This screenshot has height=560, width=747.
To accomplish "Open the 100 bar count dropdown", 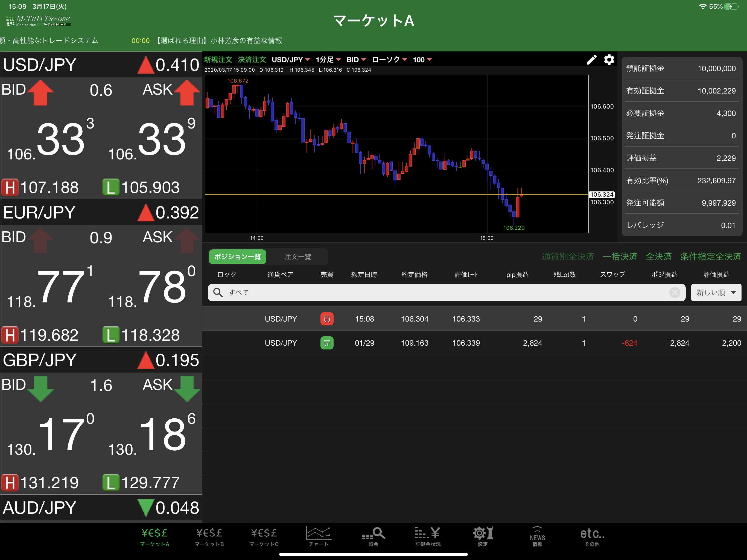I will click(422, 60).
